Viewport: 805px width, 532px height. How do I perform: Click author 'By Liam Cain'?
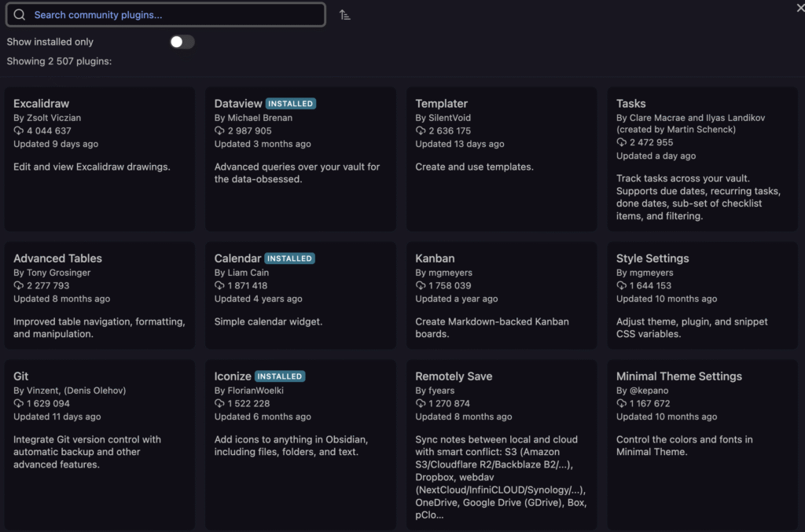[241, 273]
